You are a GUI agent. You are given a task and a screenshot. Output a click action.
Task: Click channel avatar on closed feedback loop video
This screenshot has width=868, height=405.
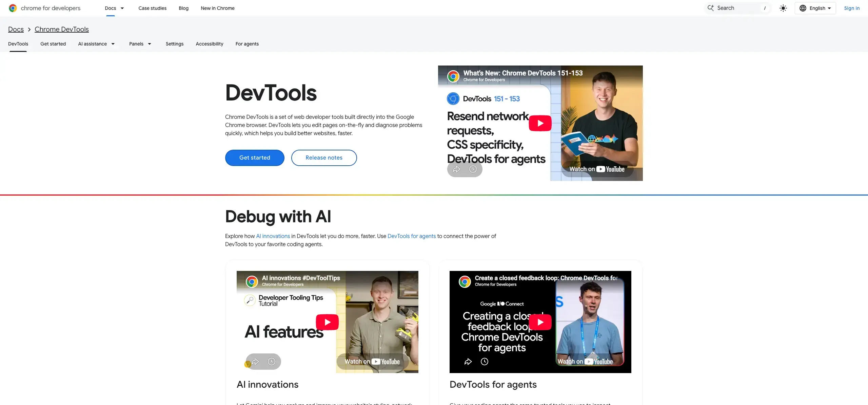coord(465,281)
